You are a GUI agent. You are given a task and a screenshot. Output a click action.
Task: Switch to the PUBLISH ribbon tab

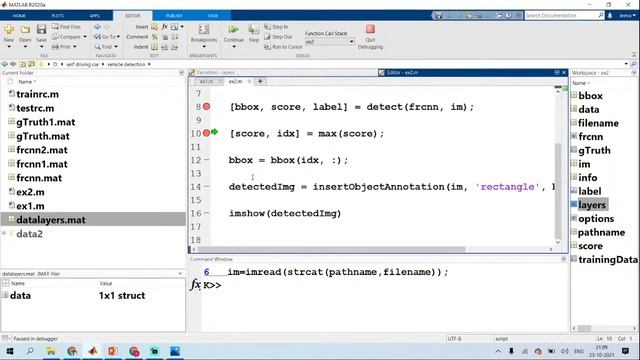(x=174, y=16)
